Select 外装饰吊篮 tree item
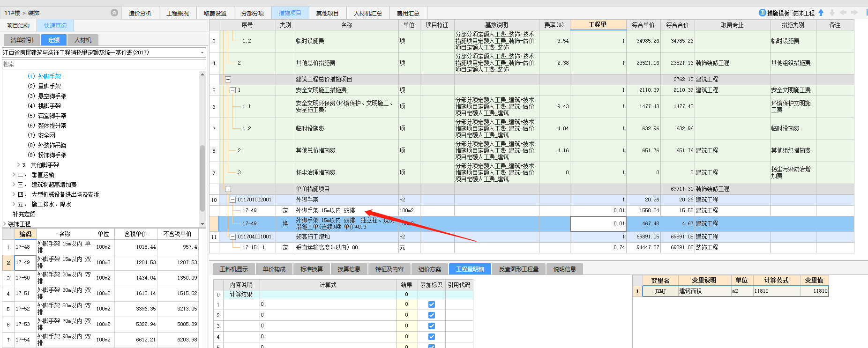 (x=47, y=145)
